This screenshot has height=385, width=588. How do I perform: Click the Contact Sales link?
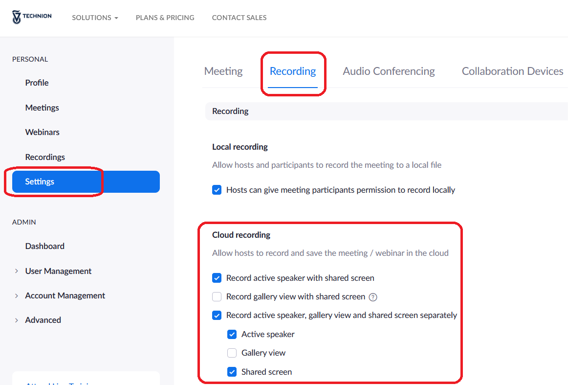239,18
